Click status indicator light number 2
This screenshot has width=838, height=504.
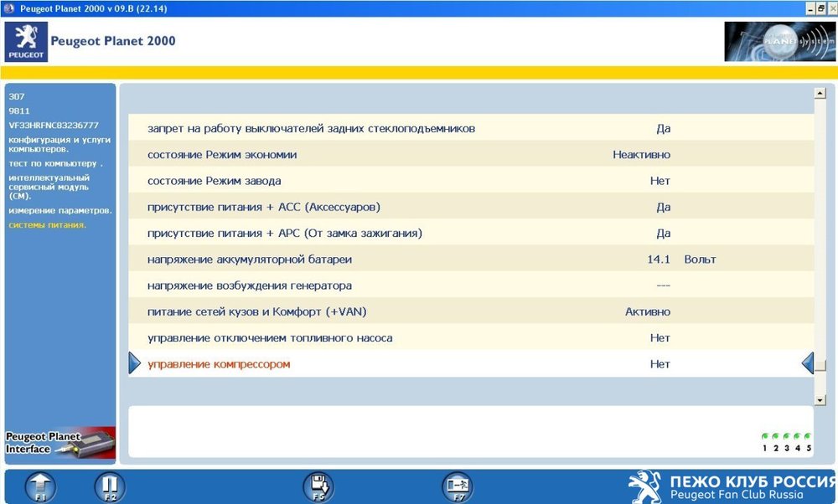tap(775, 436)
